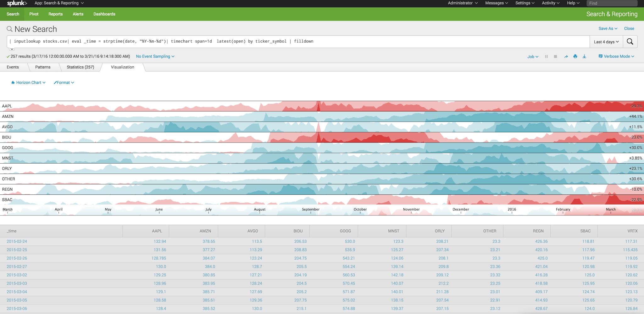Screen dimensions: 644x314
Task: Click the magnifier search run button
Action: point(630,42)
